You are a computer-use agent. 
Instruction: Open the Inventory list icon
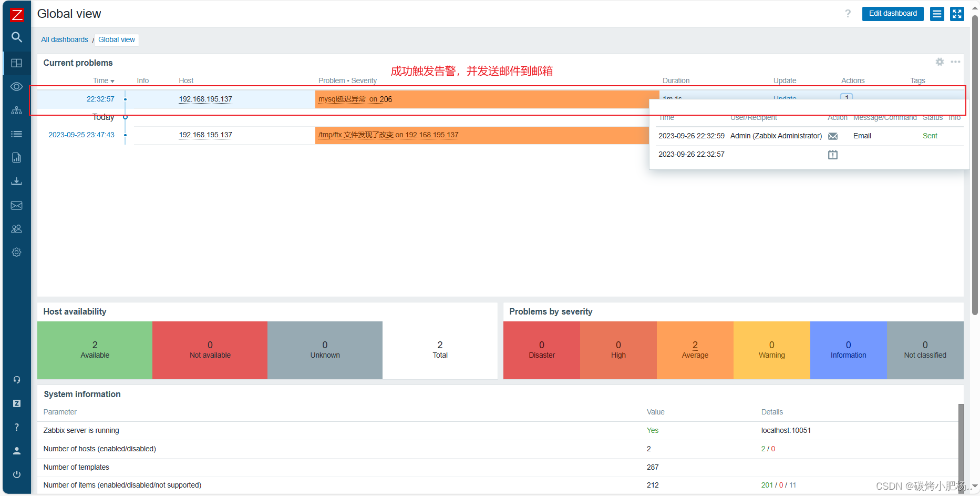point(17,134)
